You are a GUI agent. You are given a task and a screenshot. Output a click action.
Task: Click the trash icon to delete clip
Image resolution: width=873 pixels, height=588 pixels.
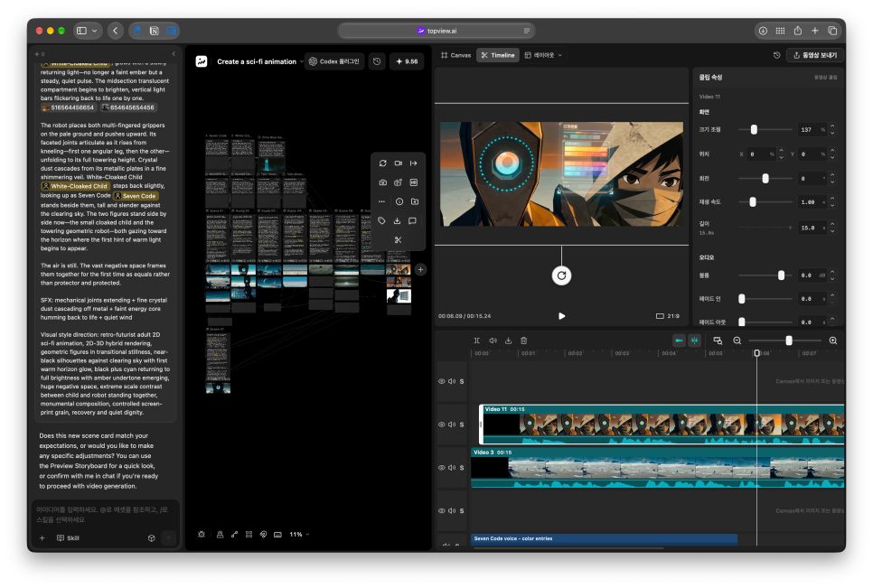coord(524,341)
